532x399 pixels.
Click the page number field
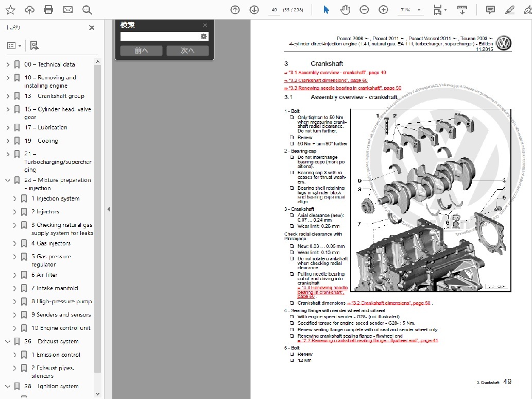[274, 10]
